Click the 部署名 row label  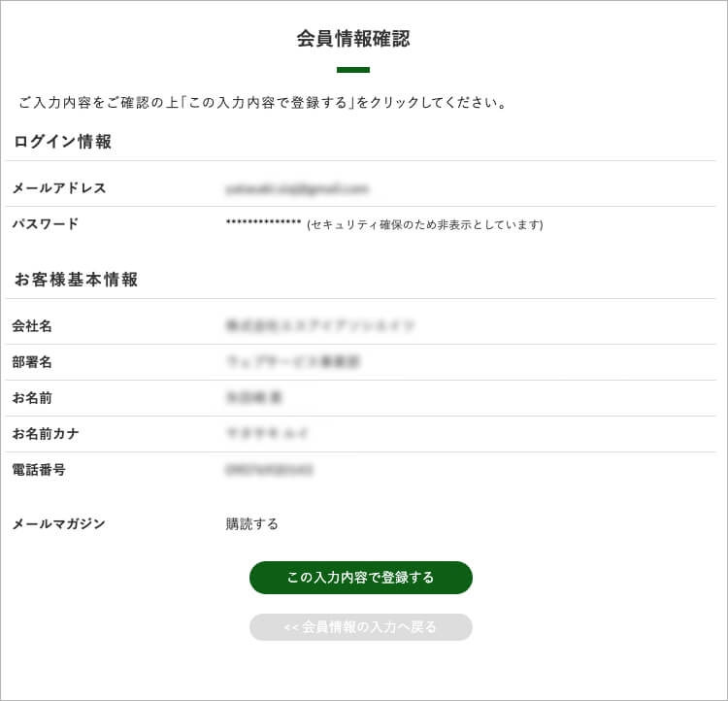pos(32,362)
